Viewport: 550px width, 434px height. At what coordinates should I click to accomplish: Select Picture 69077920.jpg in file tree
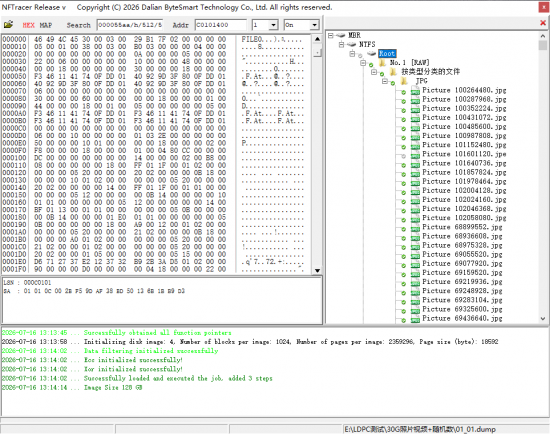[x=462, y=263]
